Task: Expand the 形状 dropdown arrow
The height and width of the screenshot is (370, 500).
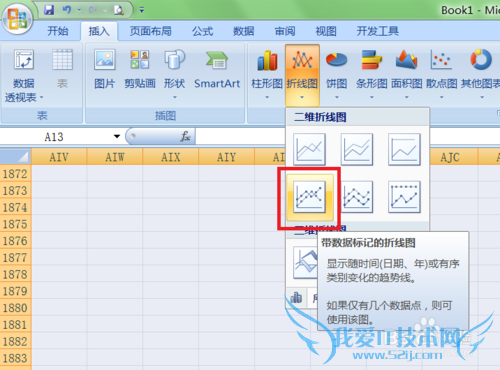Action: (x=175, y=97)
